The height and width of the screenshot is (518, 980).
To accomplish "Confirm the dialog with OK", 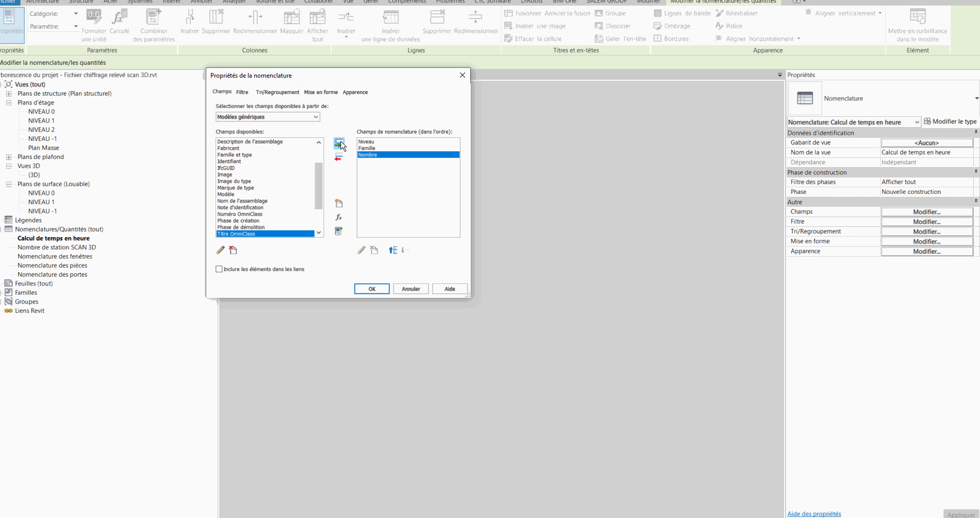I will (x=371, y=289).
